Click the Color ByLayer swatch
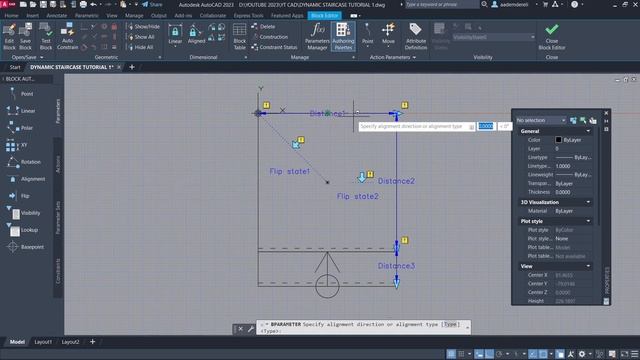The width and height of the screenshot is (640, 360). click(x=558, y=140)
